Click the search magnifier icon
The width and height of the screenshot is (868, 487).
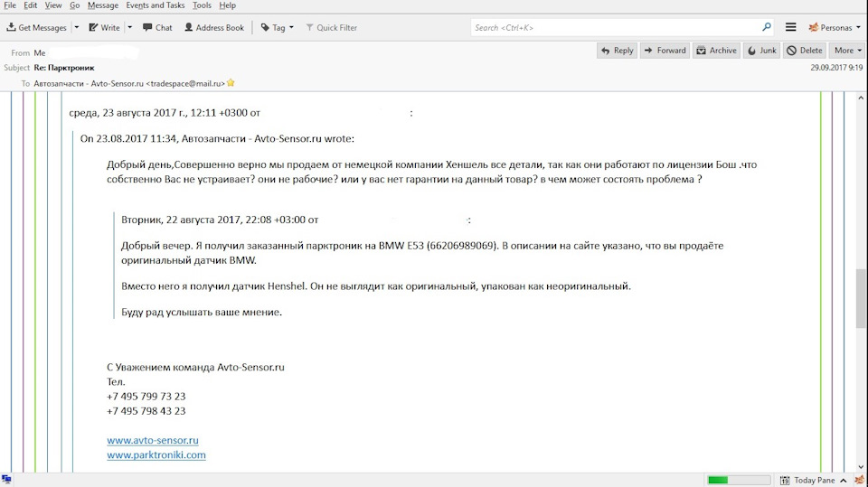pyautogui.click(x=767, y=27)
